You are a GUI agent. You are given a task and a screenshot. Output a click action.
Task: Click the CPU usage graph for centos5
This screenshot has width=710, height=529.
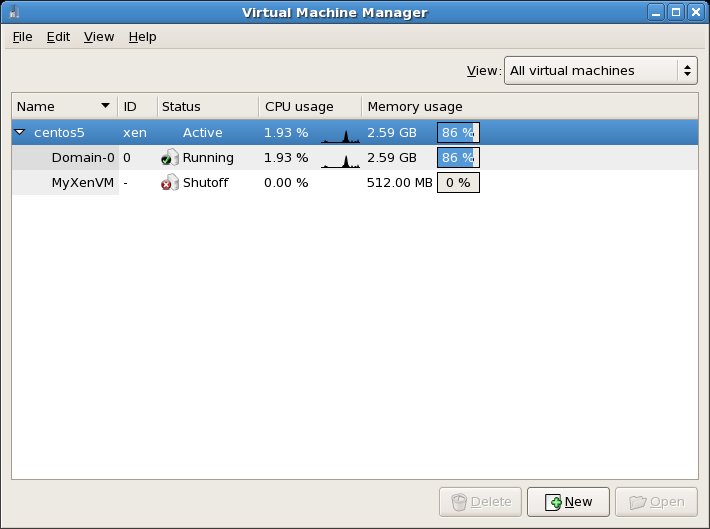coord(340,133)
